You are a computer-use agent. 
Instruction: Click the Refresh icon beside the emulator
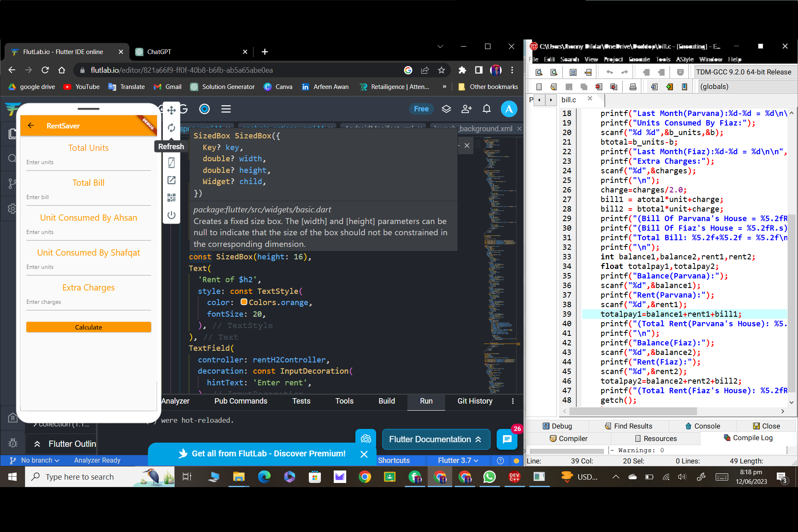coord(171,128)
